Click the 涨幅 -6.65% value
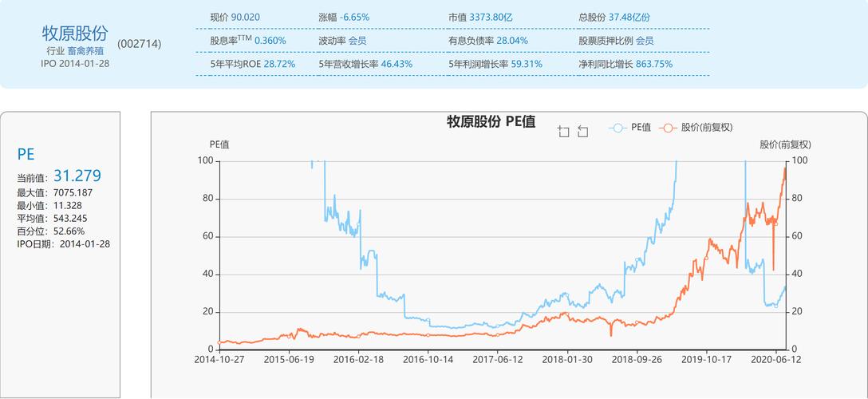The height and width of the screenshot is (399, 868). (x=354, y=17)
